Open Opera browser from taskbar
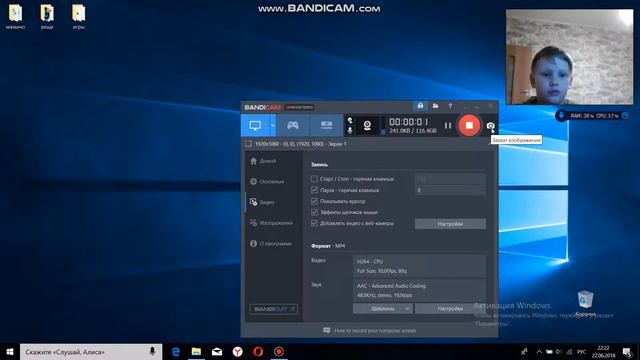The height and width of the screenshot is (360, 640). pyautogui.click(x=258, y=352)
